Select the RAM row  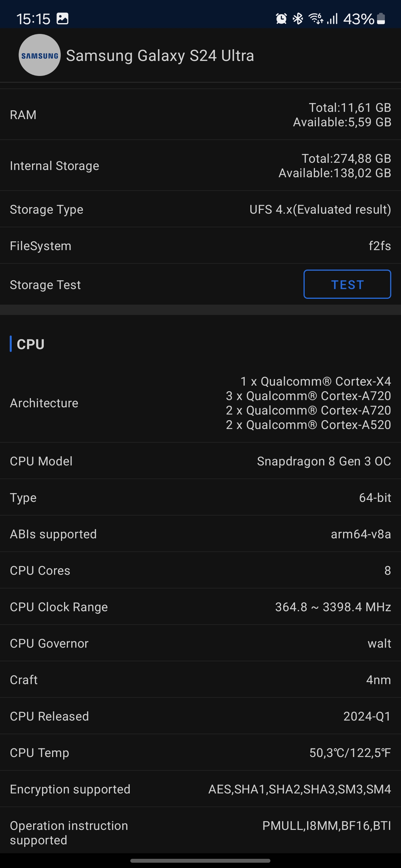200,115
